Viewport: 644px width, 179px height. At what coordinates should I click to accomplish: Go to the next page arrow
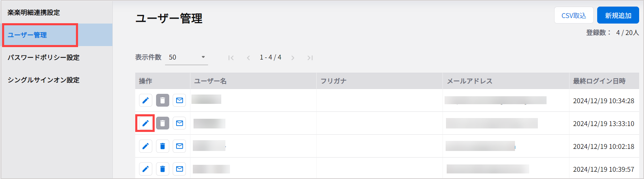coord(293,58)
